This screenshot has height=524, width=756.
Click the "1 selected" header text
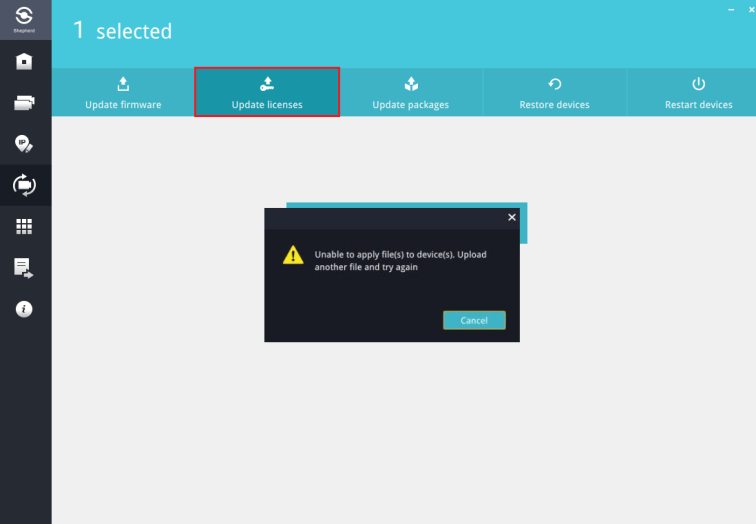click(122, 32)
